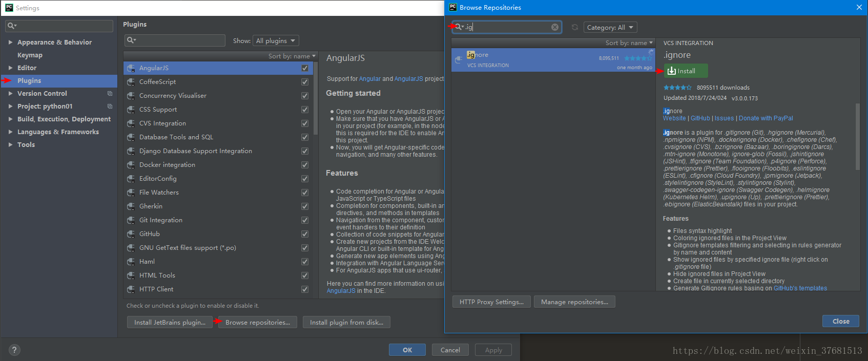868x361 pixels.
Task: Toggle the Concurrency Visualiser checkbox
Action: coord(305,96)
